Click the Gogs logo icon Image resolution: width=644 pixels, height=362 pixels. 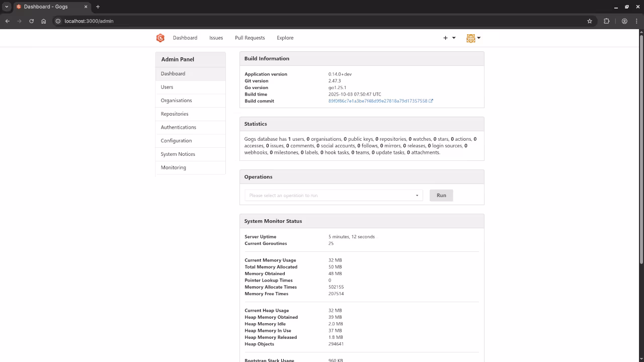click(x=160, y=38)
